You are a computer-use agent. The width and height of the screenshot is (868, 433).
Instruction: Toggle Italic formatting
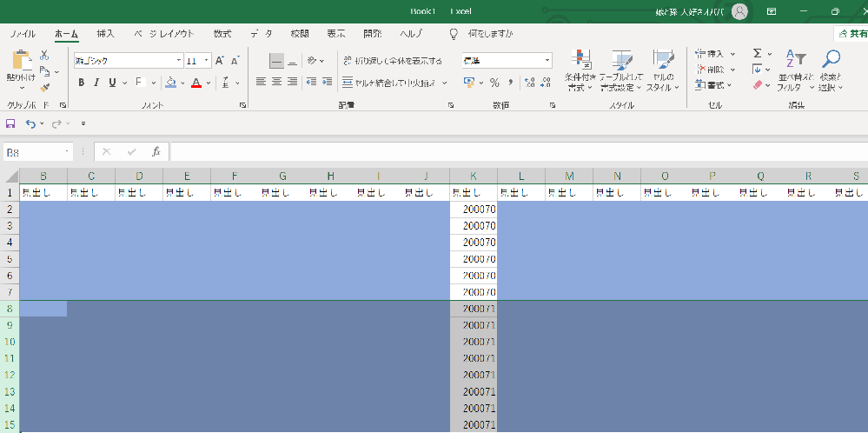[96, 83]
